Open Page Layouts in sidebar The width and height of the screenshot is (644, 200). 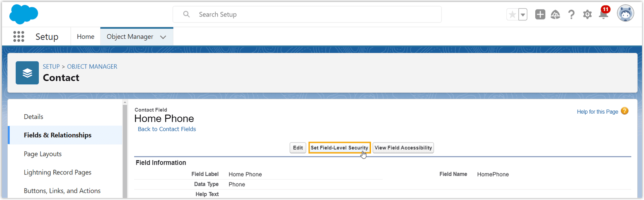pyautogui.click(x=43, y=154)
